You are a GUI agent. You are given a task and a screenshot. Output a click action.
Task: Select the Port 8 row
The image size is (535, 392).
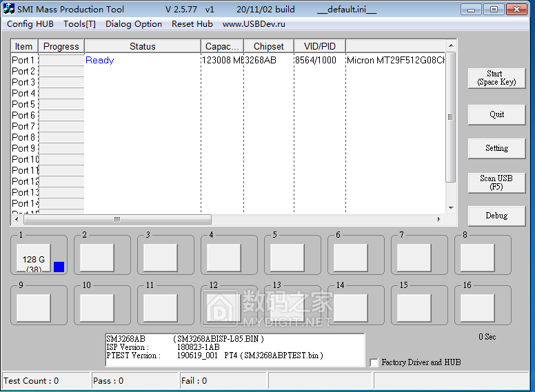click(228, 137)
